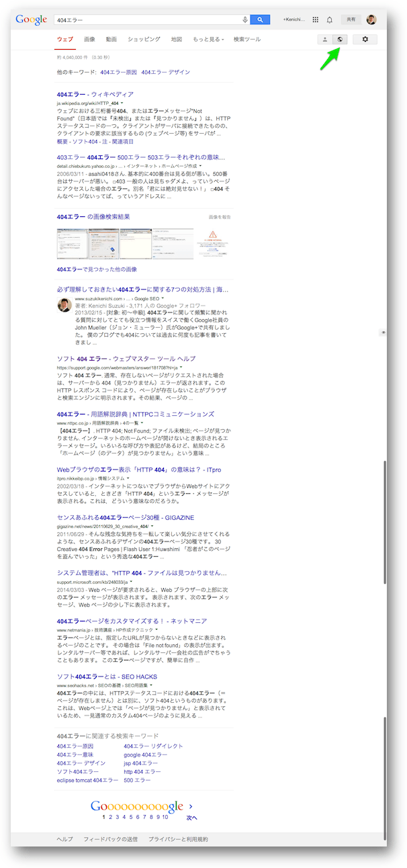This screenshot has height=868, width=407.
Task: Click the microphone voice search icon
Action: [x=245, y=20]
